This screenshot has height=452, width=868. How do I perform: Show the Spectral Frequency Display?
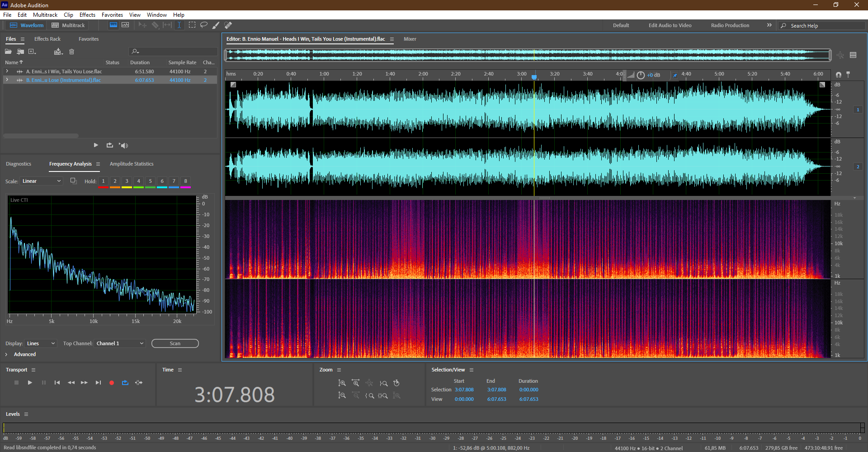pos(113,25)
